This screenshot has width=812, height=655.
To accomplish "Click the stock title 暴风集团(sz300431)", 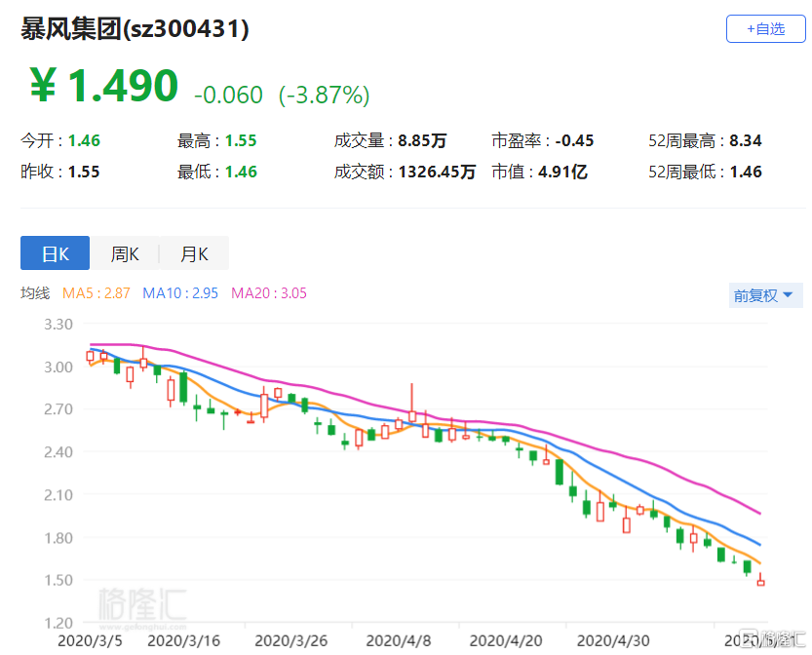I will [135, 28].
